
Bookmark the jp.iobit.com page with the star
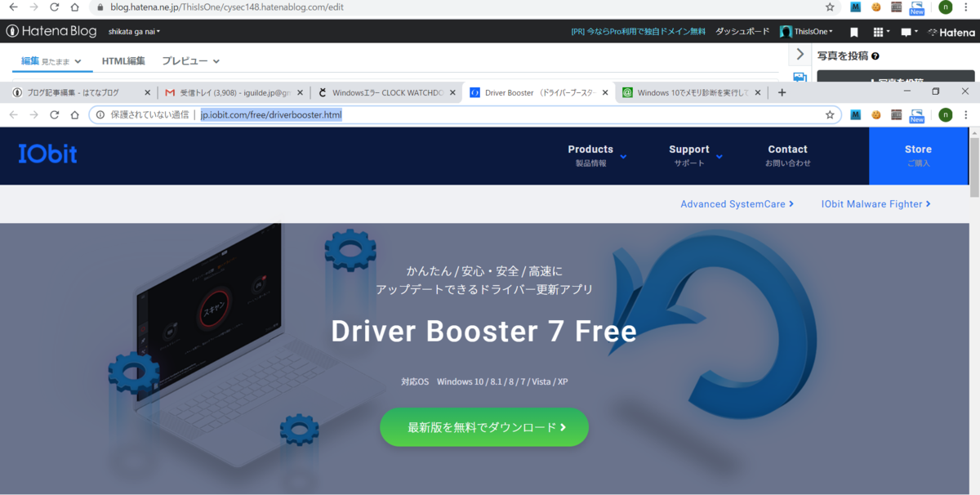pos(830,114)
